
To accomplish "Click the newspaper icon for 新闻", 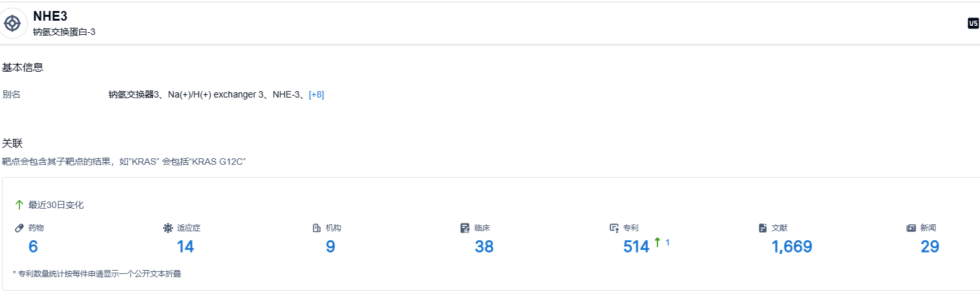I will pos(911,228).
